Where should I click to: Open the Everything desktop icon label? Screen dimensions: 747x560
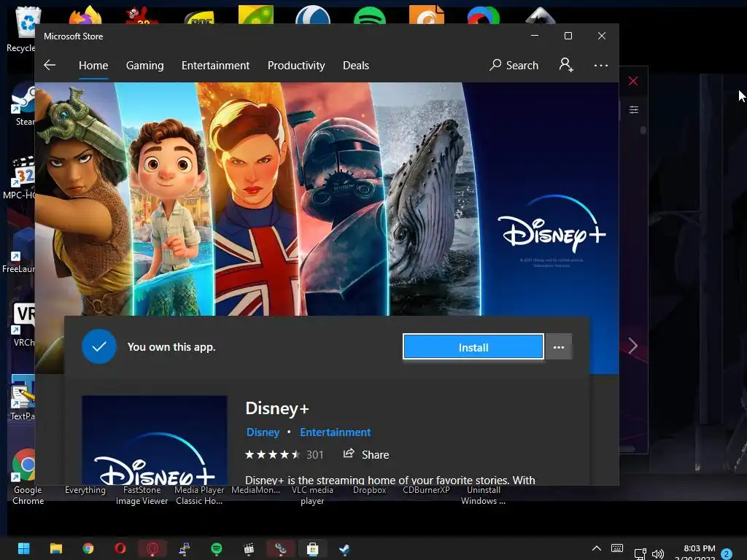[85, 490]
